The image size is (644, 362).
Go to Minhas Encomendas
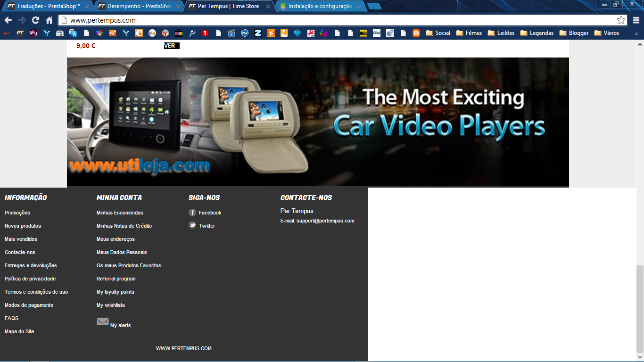[x=120, y=213]
